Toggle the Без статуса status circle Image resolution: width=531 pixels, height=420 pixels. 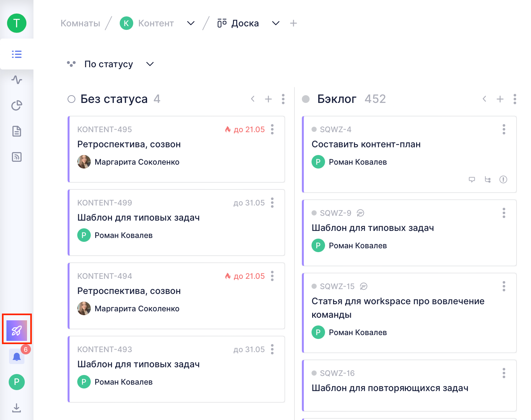(x=71, y=99)
